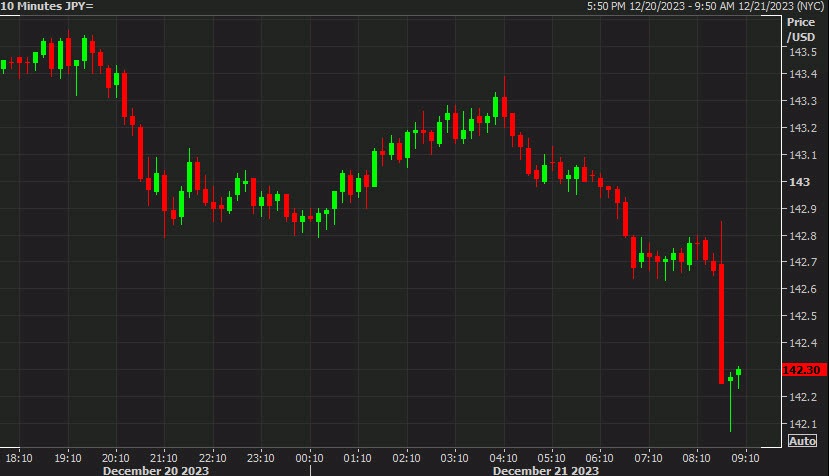
Task: Click the bold 143 price level
Action: (x=799, y=183)
